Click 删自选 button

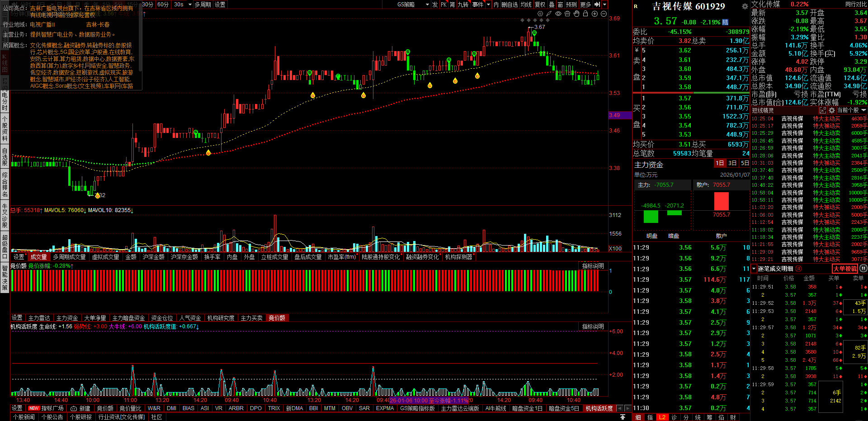(509, 5)
